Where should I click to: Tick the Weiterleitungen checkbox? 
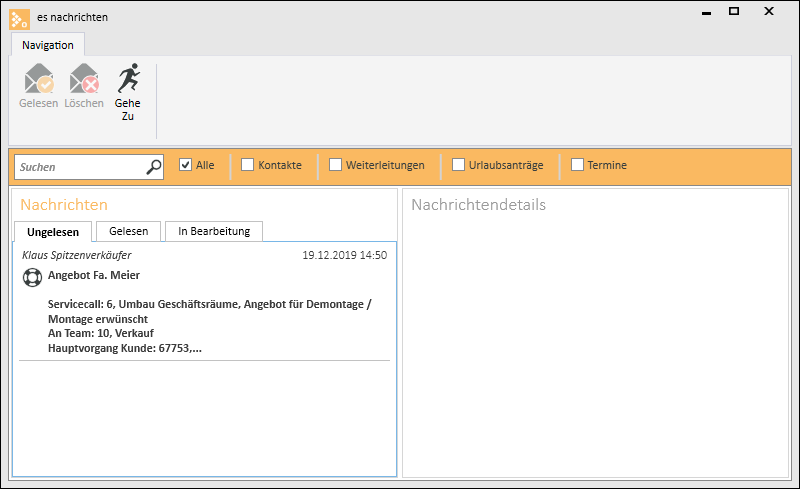335,164
